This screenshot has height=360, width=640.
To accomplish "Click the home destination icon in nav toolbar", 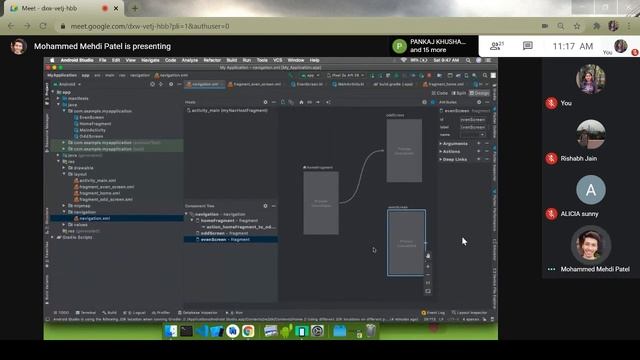I will [x=301, y=102].
